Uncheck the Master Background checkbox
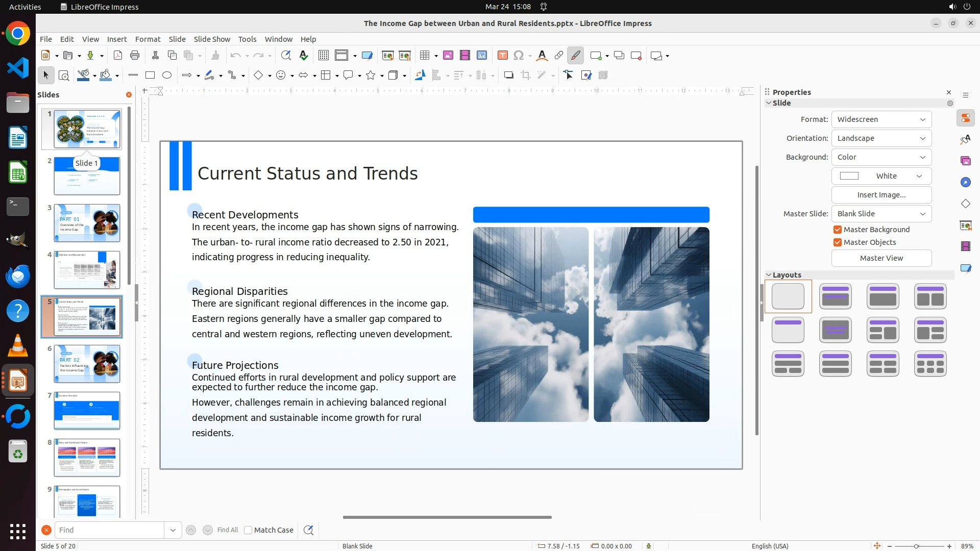This screenshot has width=980, height=551. (x=838, y=230)
